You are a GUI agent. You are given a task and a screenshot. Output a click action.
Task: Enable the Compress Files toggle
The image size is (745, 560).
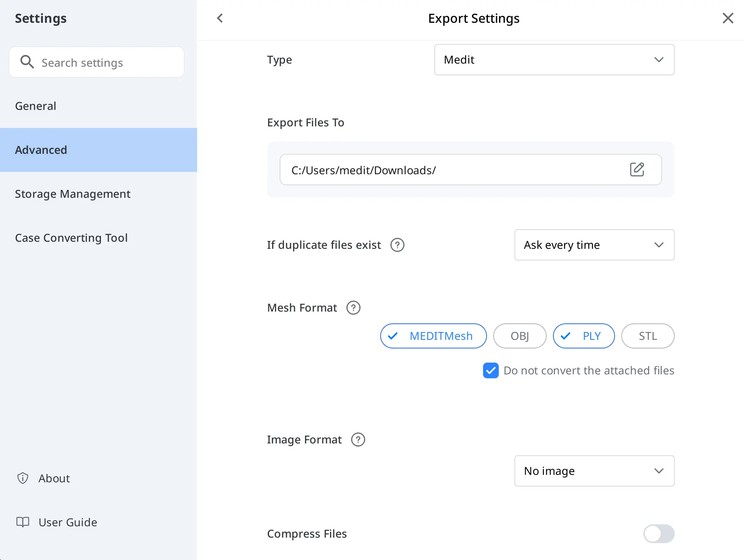coord(659,534)
